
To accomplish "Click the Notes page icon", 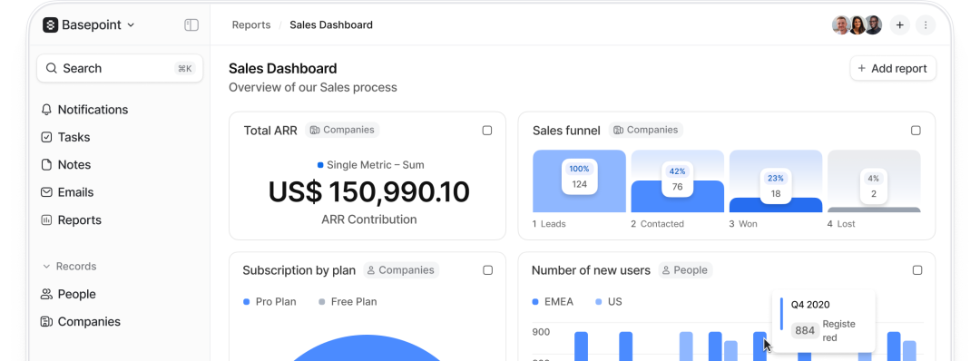I will 46,165.
